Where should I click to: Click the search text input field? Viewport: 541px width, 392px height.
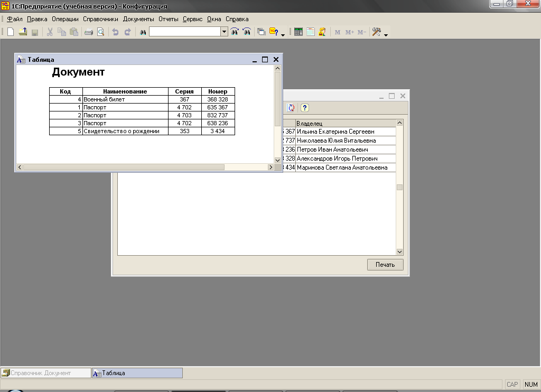[184, 32]
